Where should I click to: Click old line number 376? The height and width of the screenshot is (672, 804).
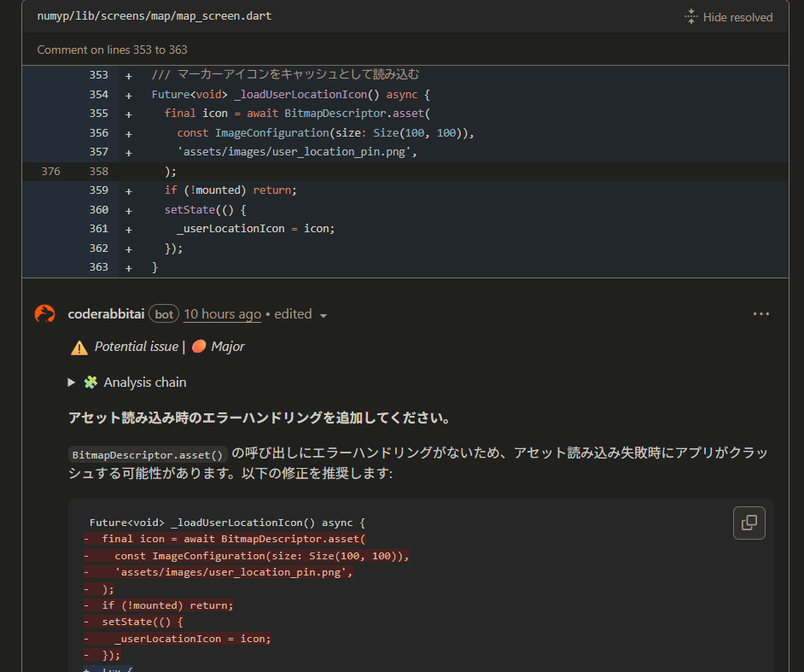click(x=50, y=171)
